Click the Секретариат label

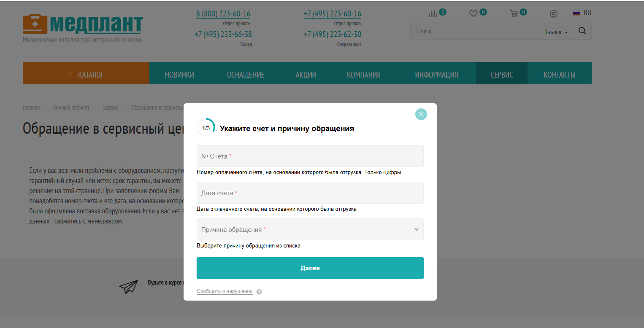349,44
